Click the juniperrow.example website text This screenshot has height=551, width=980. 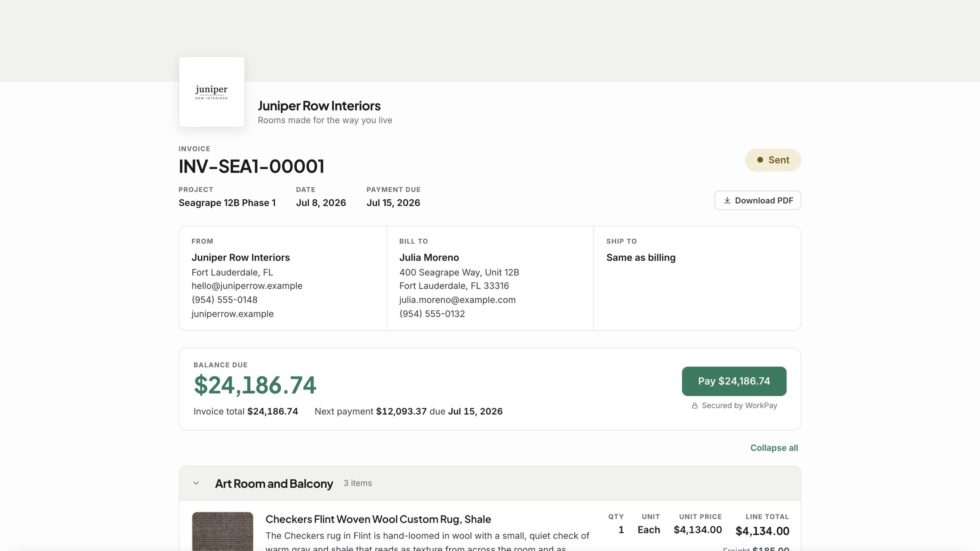pyautogui.click(x=232, y=314)
